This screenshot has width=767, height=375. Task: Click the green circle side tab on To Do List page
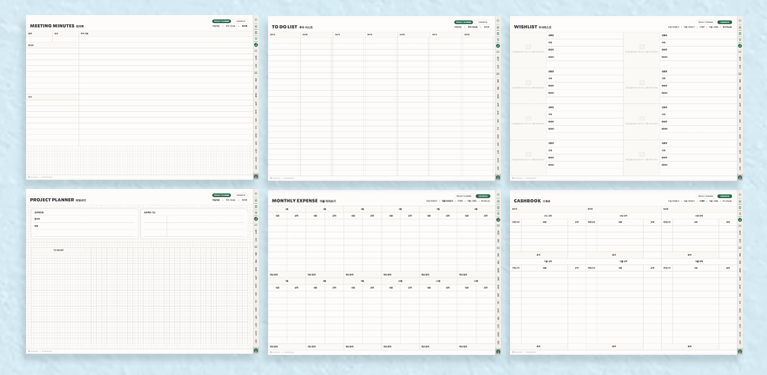pos(498,46)
